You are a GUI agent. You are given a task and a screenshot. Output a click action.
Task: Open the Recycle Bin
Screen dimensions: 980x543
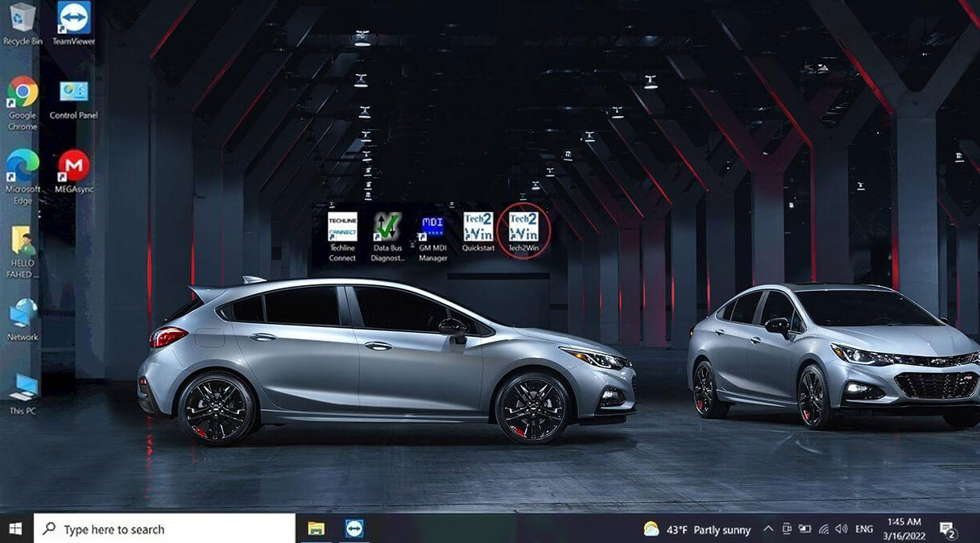tap(22, 15)
